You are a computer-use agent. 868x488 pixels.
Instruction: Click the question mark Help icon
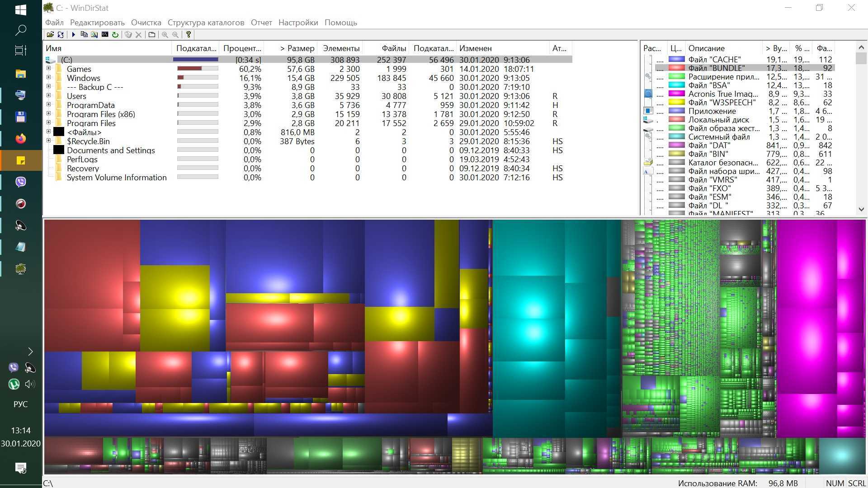point(189,34)
